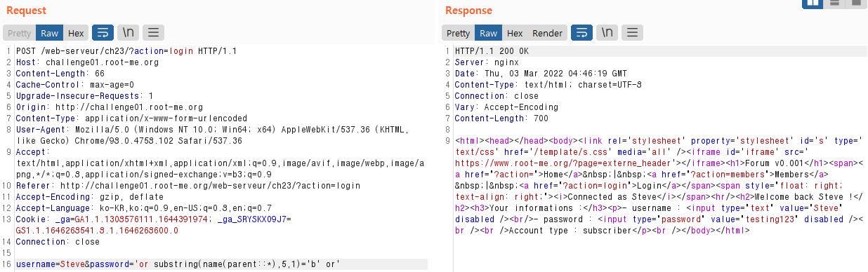Select top/bottom split layout icon
Viewport: 868px width, 272px height.
(x=834, y=4)
